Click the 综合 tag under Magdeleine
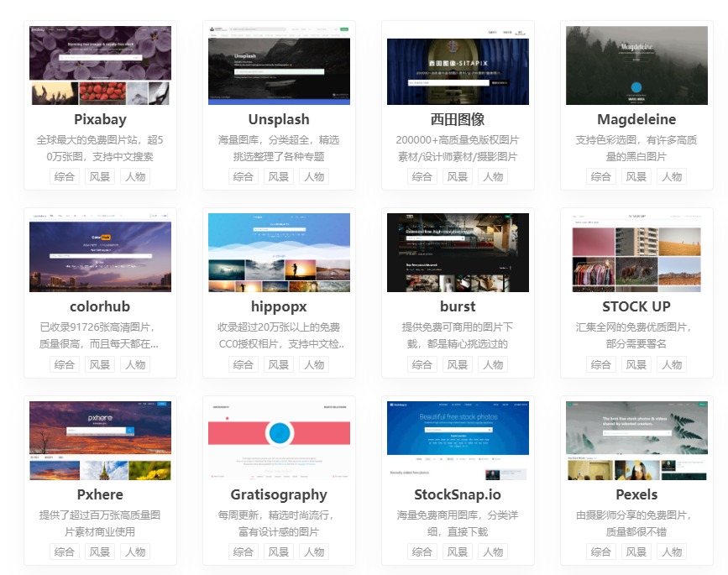The width and height of the screenshot is (728, 575). point(601,177)
